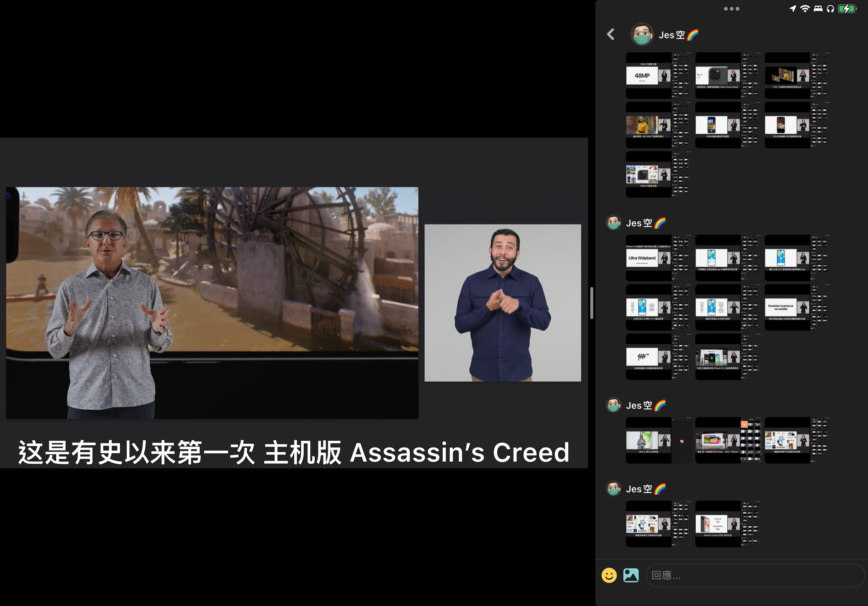Screen dimensions: 868x606
Task: Open thumbnail with two floating portrait photos
Action: 797,76
